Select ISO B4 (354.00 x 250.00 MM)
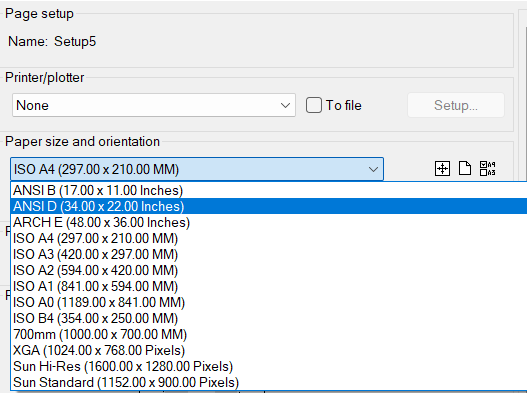This screenshot has width=527, height=393. point(269,318)
